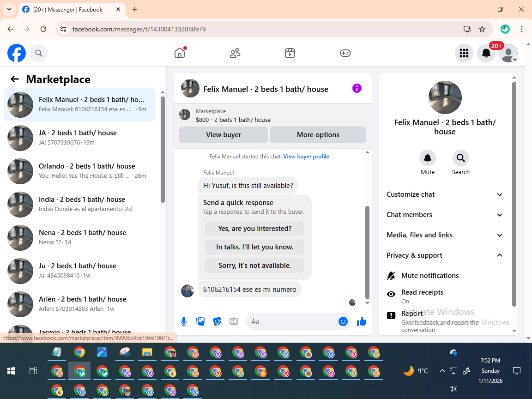Send a thumbs-up like
Image resolution: width=532 pixels, height=399 pixels.
point(362,321)
